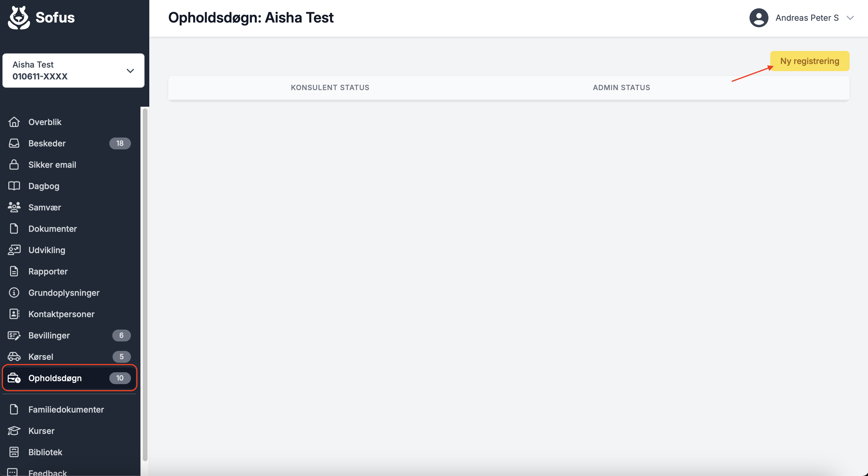The width and height of the screenshot is (868, 476).
Task: Click the Udvikling chart presenter icon
Action: coord(14,250)
